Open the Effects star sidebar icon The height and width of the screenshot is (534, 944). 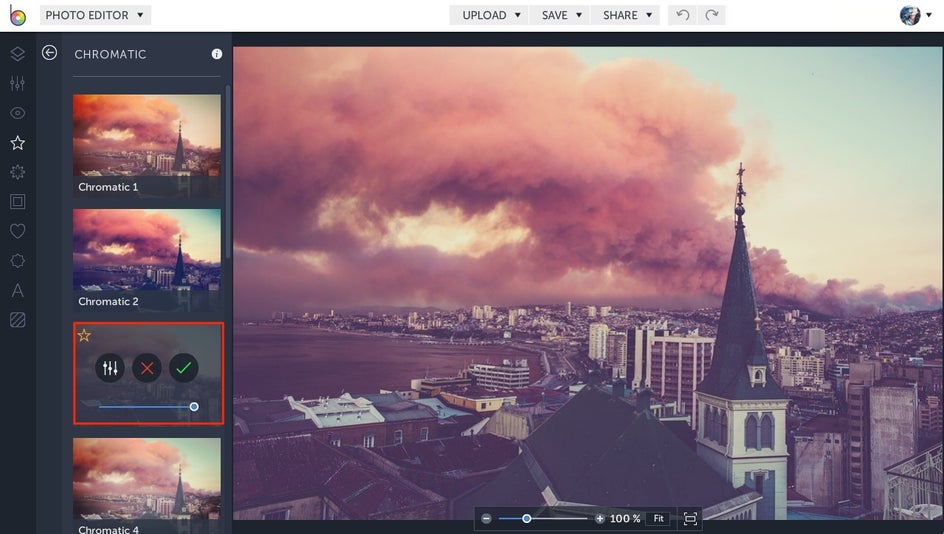pyautogui.click(x=17, y=143)
